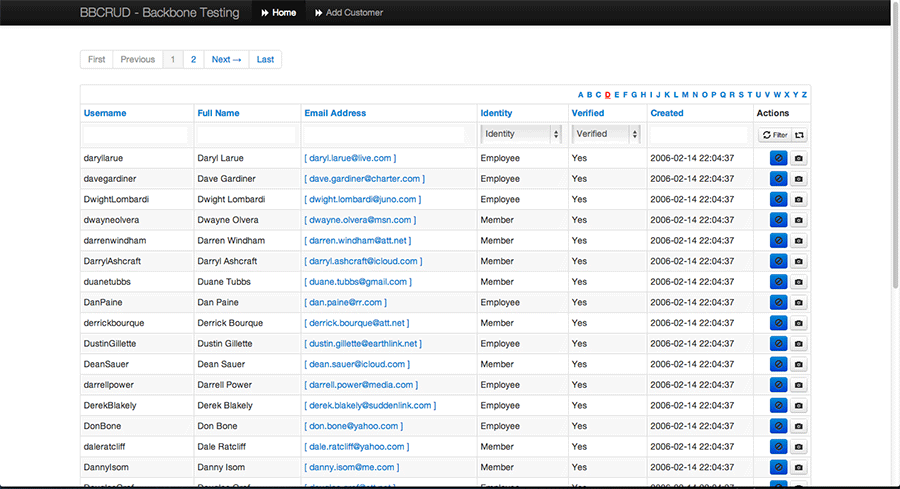Image resolution: width=900 pixels, height=489 pixels.
Task: Click the blue edit icon for davegardiner
Action: tap(778, 178)
